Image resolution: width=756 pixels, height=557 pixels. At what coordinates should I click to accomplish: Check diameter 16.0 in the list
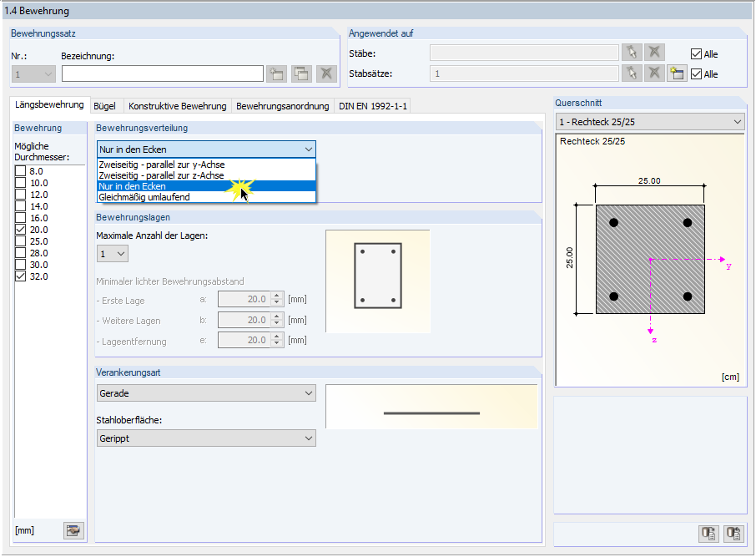pos(20,218)
